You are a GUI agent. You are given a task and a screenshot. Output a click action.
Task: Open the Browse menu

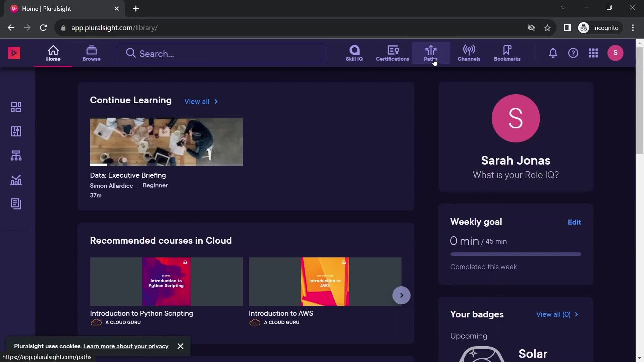(92, 53)
